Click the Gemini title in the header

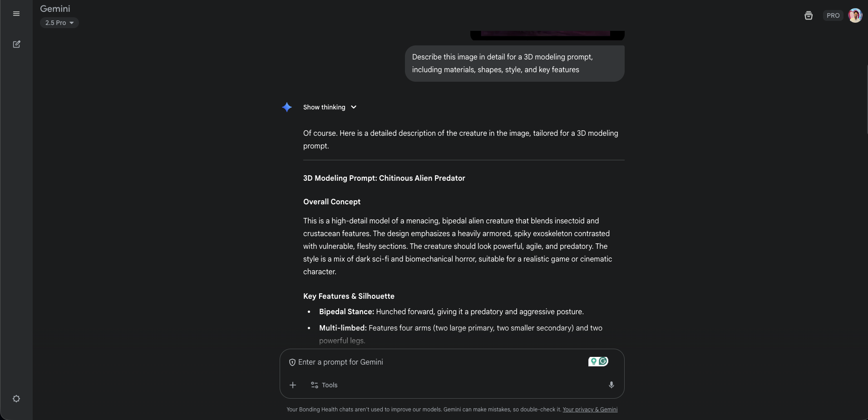[x=55, y=9]
